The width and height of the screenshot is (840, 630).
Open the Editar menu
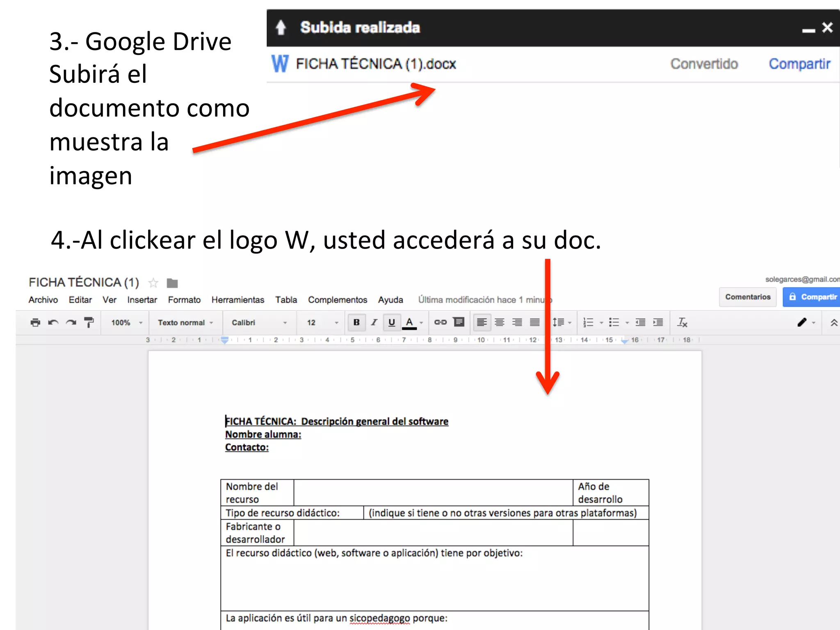pyautogui.click(x=80, y=300)
